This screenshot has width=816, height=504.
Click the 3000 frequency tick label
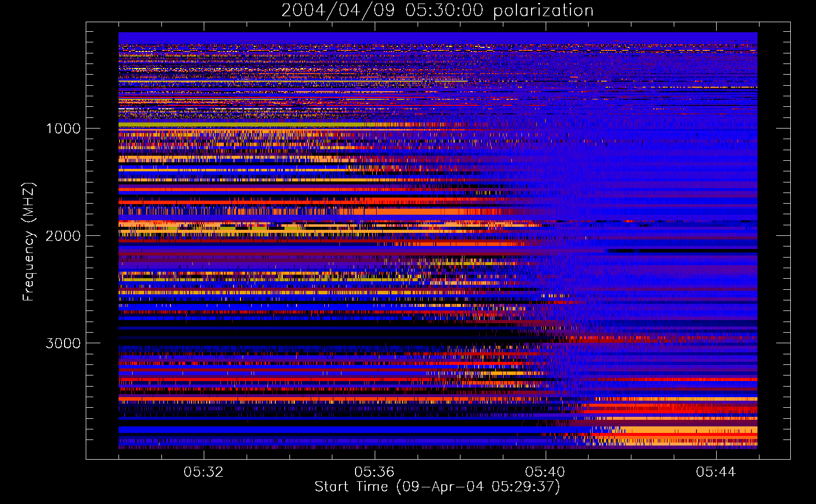pyautogui.click(x=64, y=343)
